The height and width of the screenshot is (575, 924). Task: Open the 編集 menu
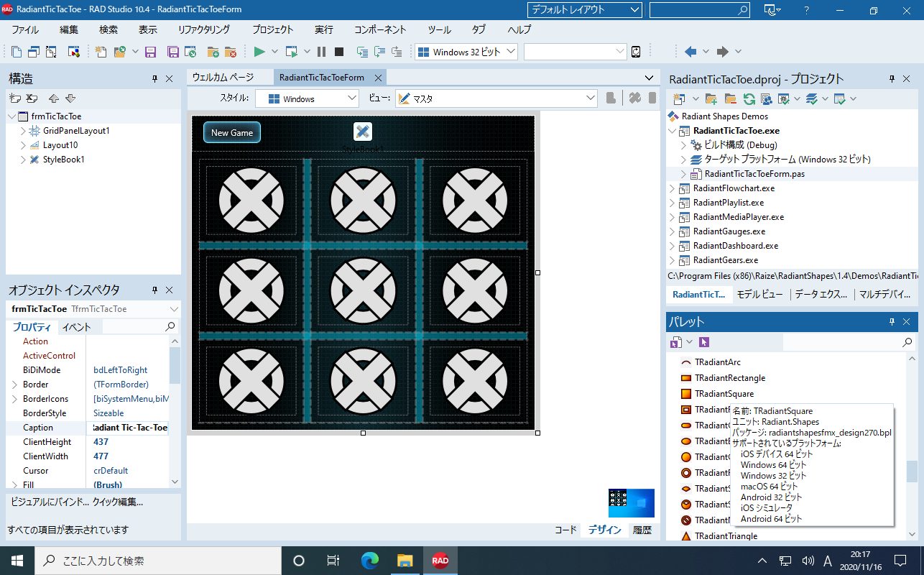point(69,29)
